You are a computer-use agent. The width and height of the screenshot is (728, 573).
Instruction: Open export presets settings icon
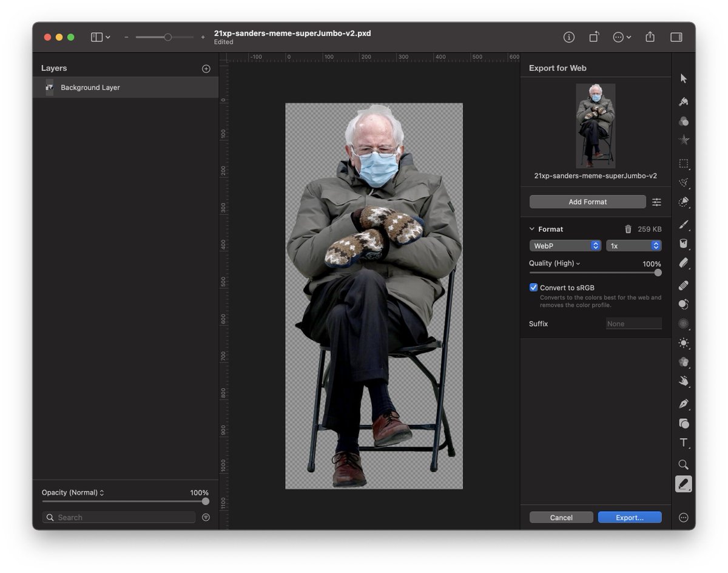(x=656, y=202)
